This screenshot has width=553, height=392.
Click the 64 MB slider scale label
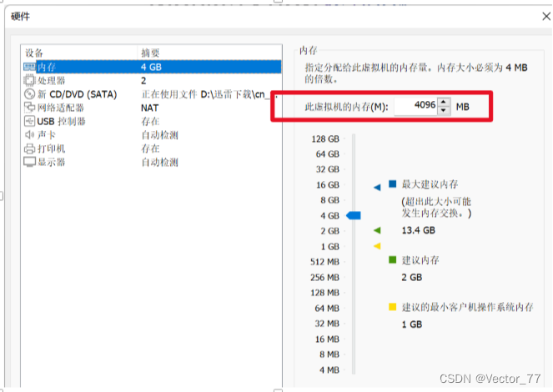pos(327,308)
